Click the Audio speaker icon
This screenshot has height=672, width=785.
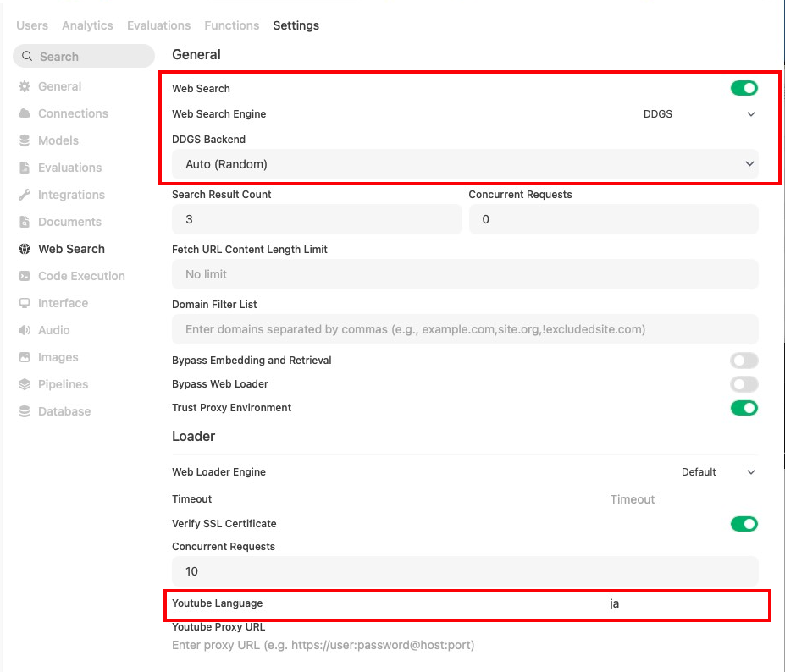(25, 330)
